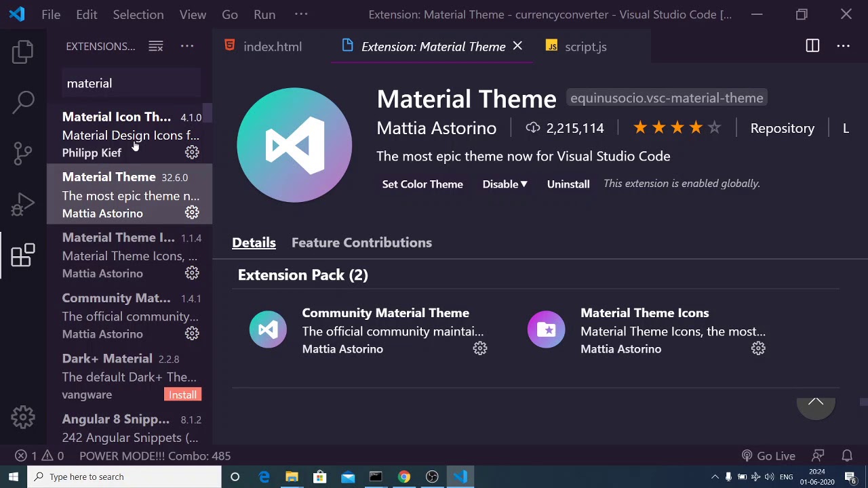868x488 pixels.
Task: Open Manage gear at activity bar bottom
Action: (x=23, y=417)
